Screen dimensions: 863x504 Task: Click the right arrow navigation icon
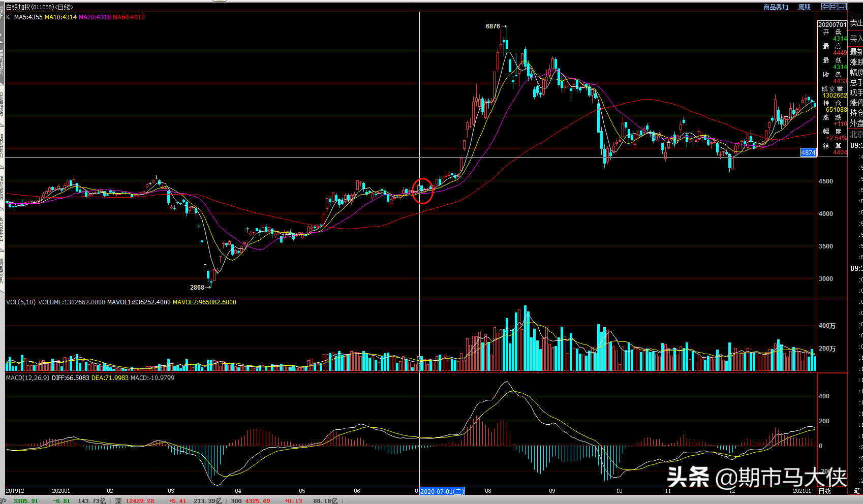click(x=834, y=7)
